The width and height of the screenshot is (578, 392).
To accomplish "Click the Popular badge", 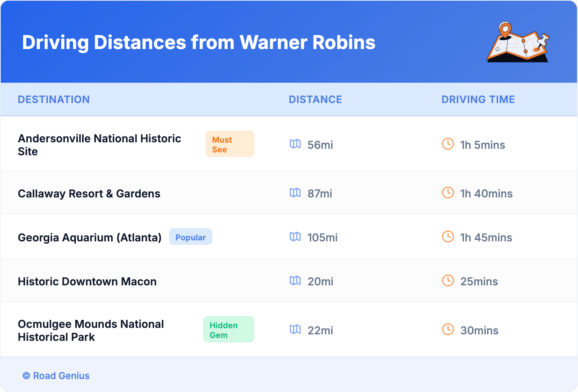I will pos(191,237).
